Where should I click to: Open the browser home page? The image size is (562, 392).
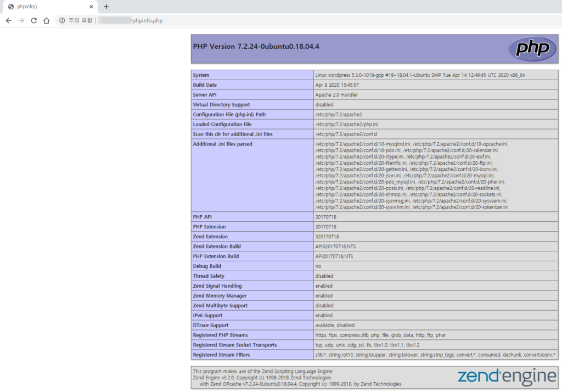point(46,20)
